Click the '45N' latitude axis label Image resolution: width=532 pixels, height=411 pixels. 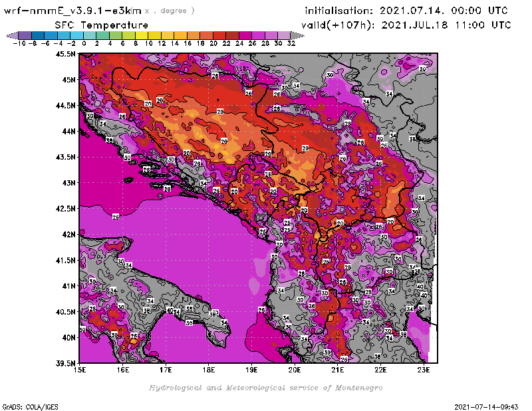[69, 79]
